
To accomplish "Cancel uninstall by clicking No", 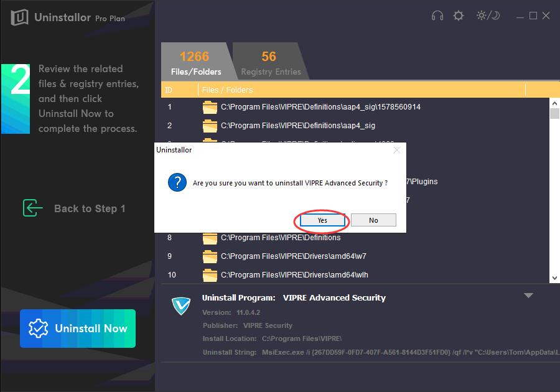I will [x=373, y=220].
